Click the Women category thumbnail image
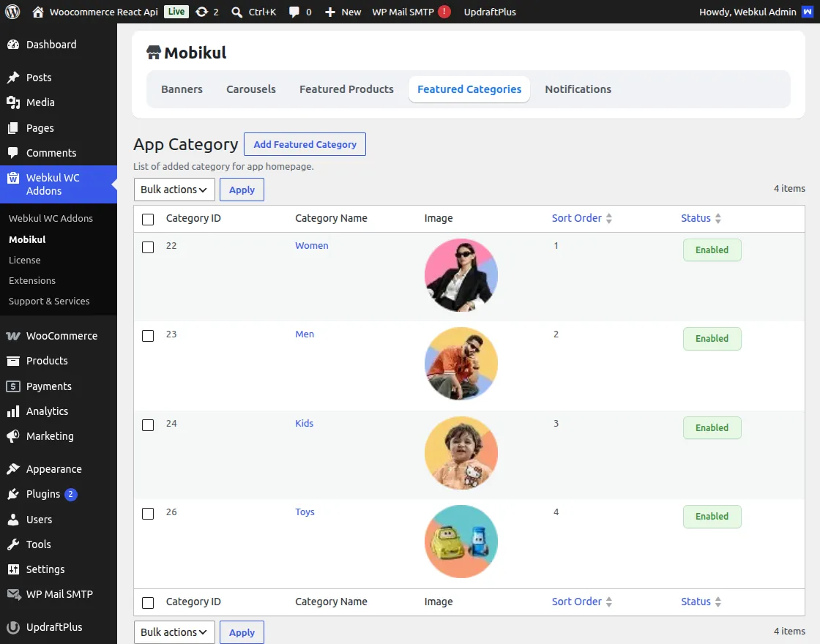The image size is (820, 644). coord(461,275)
